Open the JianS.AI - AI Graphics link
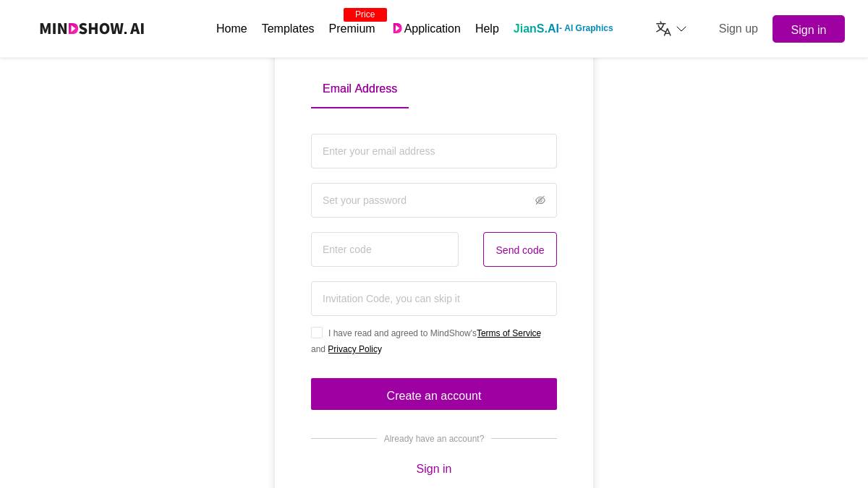The width and height of the screenshot is (868, 488). (563, 28)
